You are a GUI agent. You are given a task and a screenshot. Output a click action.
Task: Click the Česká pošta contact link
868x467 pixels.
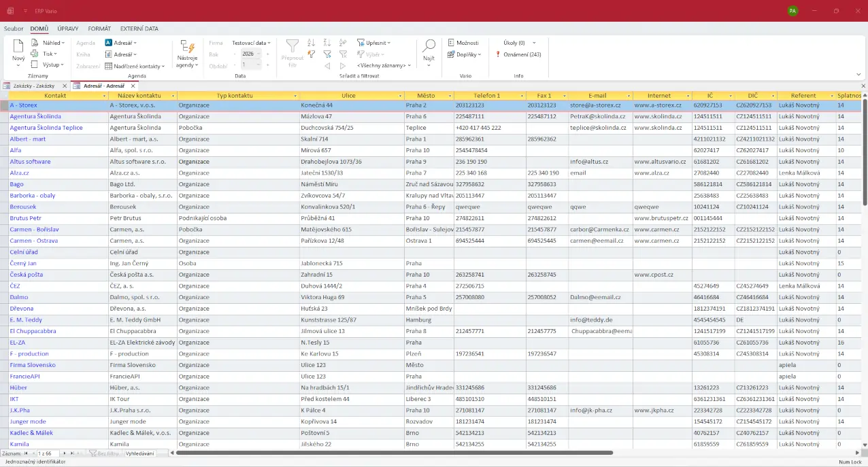(26, 275)
